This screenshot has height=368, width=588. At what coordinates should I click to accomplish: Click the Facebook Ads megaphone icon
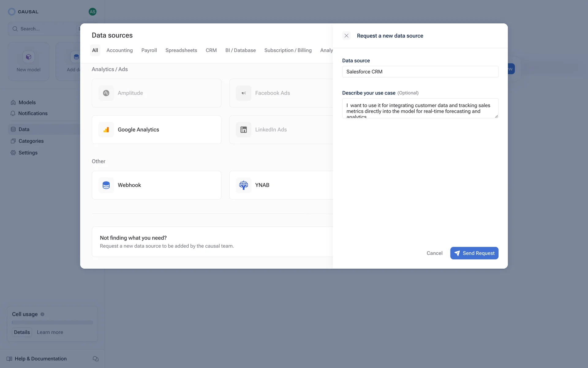pos(243,93)
